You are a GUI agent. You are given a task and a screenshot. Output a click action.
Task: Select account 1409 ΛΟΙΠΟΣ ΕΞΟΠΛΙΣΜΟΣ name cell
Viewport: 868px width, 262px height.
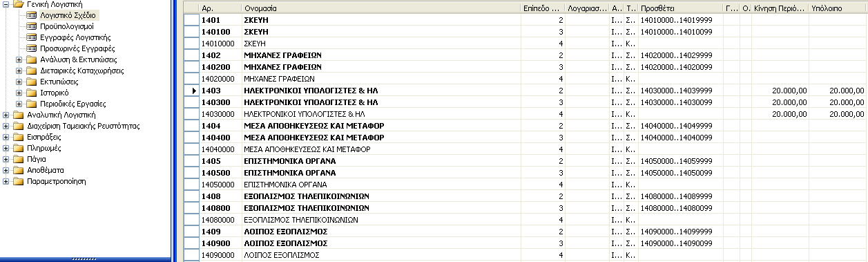click(382, 232)
